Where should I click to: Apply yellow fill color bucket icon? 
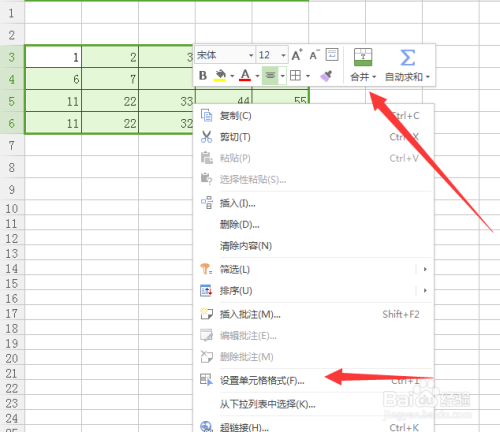point(220,76)
